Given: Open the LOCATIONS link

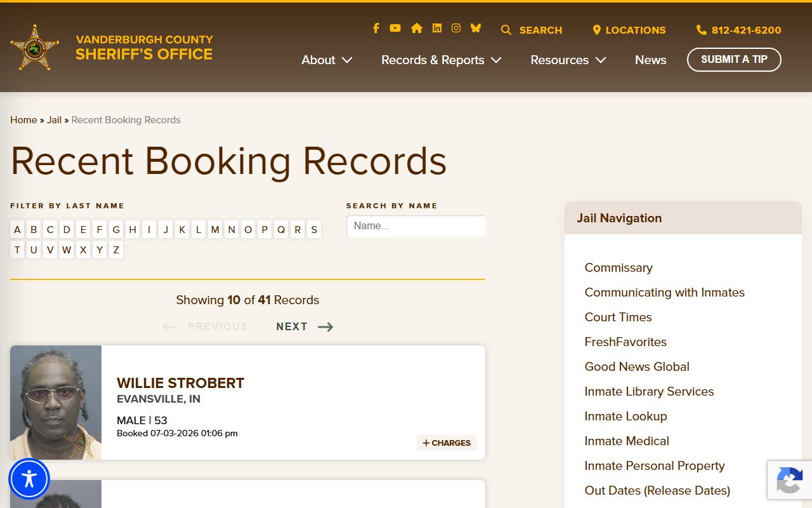Looking at the screenshot, I should [636, 30].
